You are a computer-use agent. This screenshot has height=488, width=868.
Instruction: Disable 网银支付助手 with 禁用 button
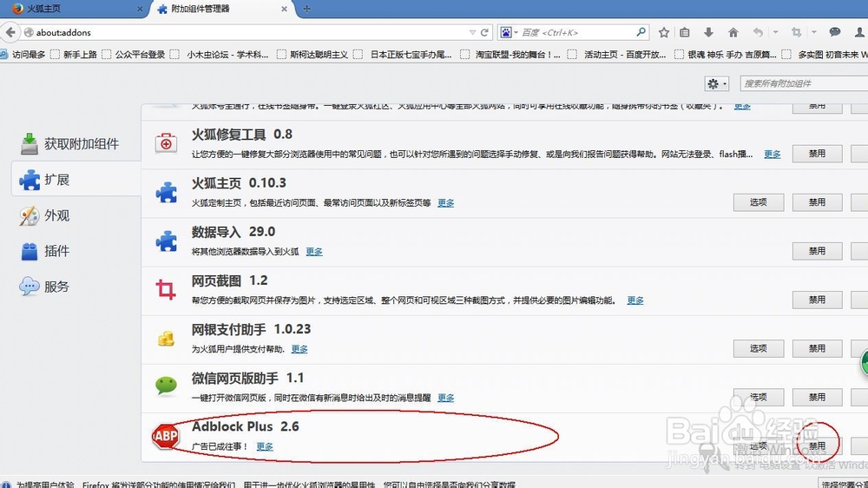pyautogui.click(x=817, y=348)
